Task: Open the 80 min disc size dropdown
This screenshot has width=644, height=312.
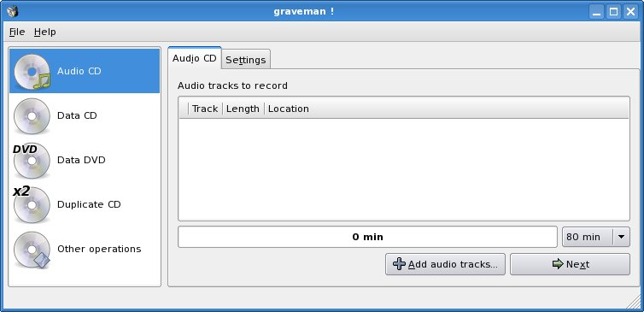Action: 595,237
